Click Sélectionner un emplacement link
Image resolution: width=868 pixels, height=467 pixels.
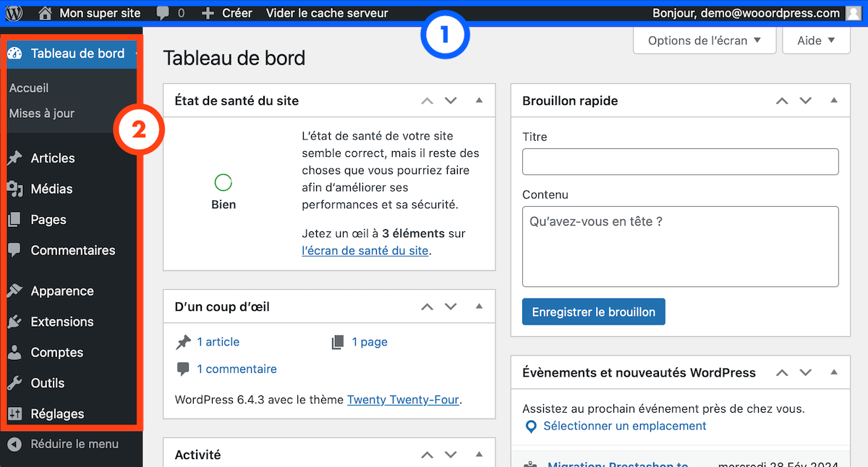pyautogui.click(x=625, y=427)
